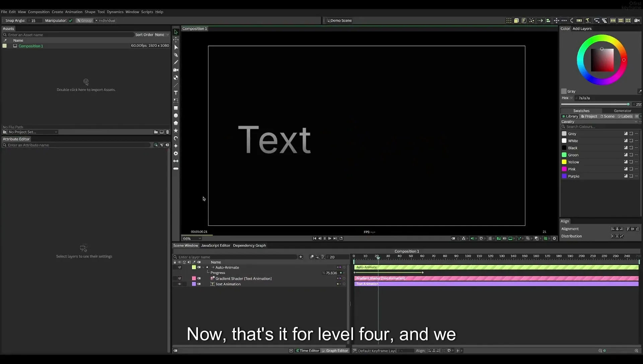The image size is (643, 364).
Task: Pause the playback
Action: tap(325, 239)
